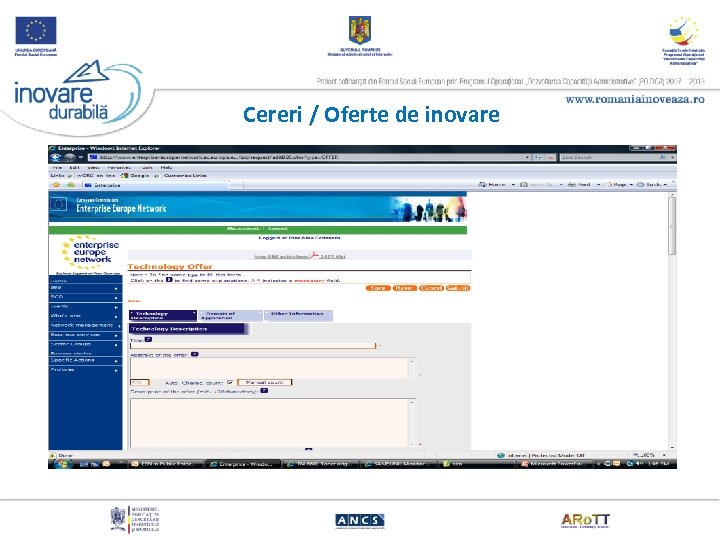
Task: Click the inovare durabila logo
Action: 78,94
